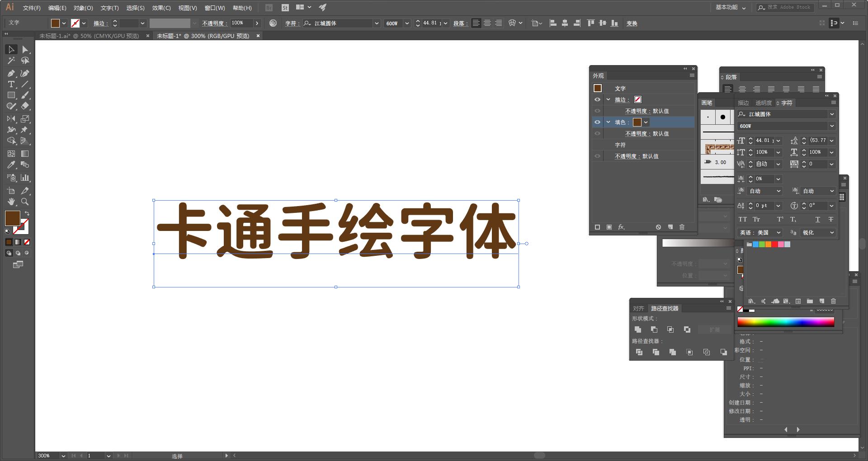This screenshot has width=868, height=461.
Task: Select the Rectangle tool
Action: [x=11, y=95]
